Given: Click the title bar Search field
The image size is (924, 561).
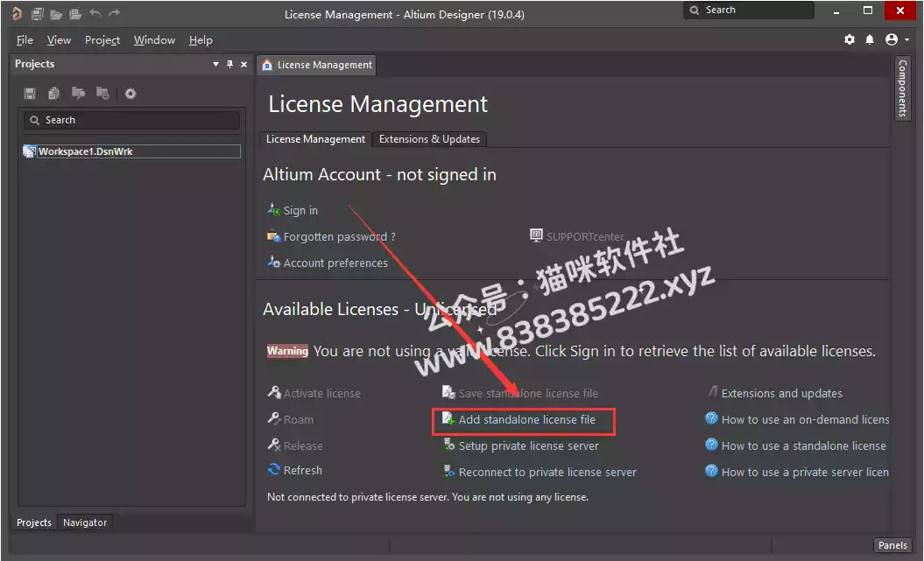Looking at the screenshot, I should click(x=748, y=10).
